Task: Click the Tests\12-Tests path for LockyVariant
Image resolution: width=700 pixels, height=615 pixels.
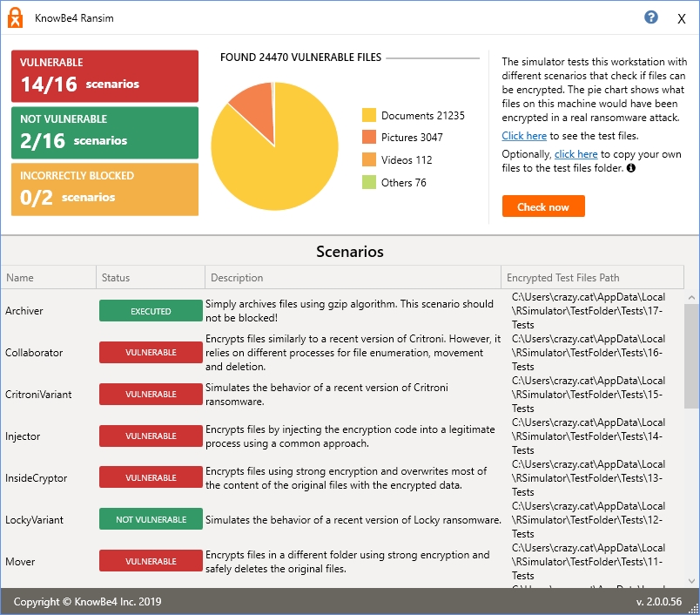Action: pos(589,519)
